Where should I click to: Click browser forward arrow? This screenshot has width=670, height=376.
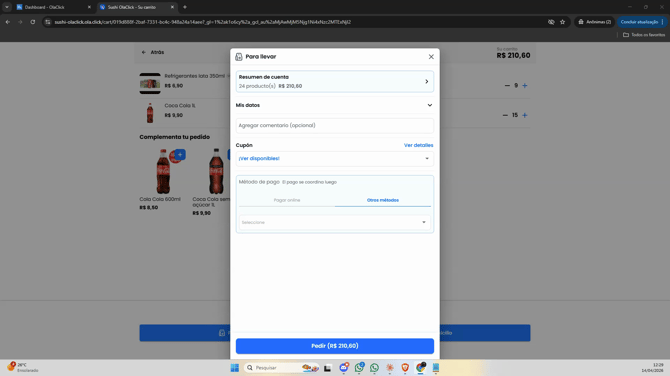[x=20, y=22]
